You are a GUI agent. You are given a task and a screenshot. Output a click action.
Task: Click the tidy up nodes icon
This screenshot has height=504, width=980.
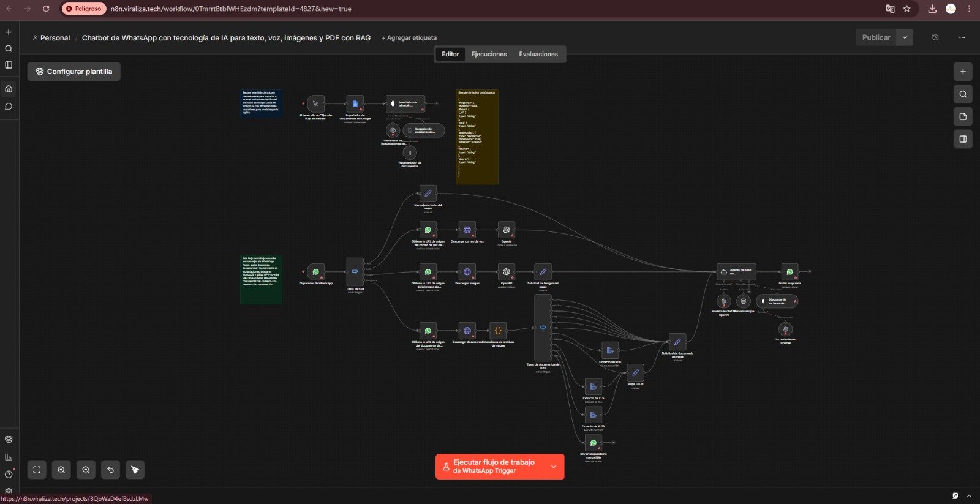coord(135,470)
